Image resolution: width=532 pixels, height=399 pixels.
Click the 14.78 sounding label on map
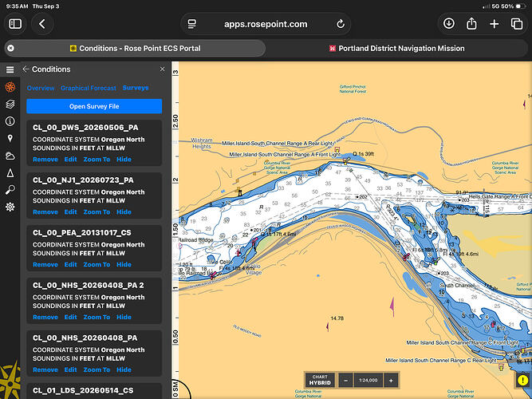337,318
